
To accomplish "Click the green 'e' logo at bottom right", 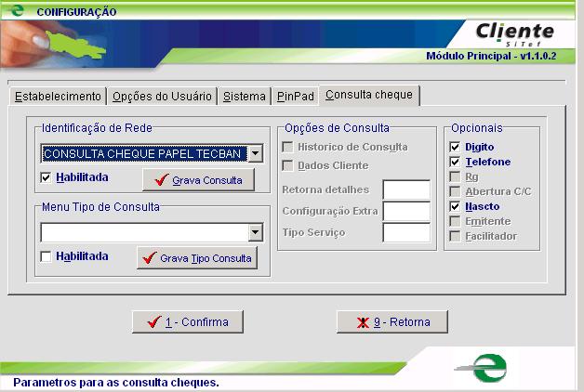I will tap(486, 365).
